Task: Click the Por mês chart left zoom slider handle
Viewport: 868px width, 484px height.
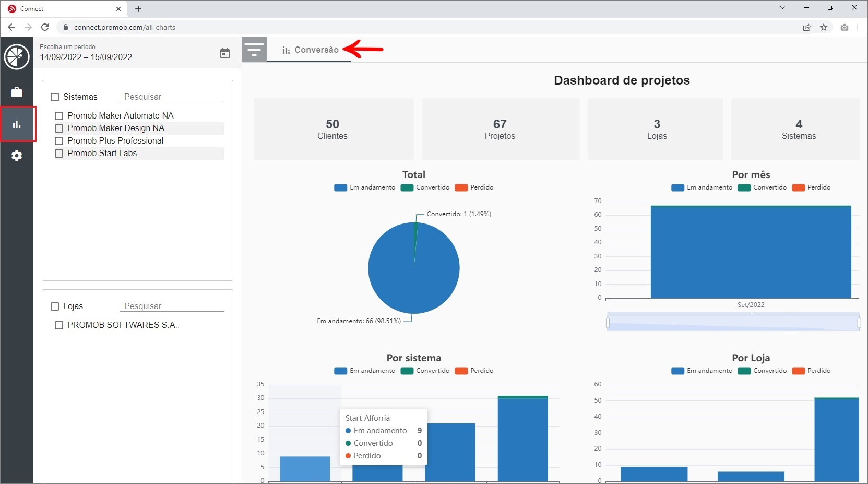Action: (x=608, y=323)
